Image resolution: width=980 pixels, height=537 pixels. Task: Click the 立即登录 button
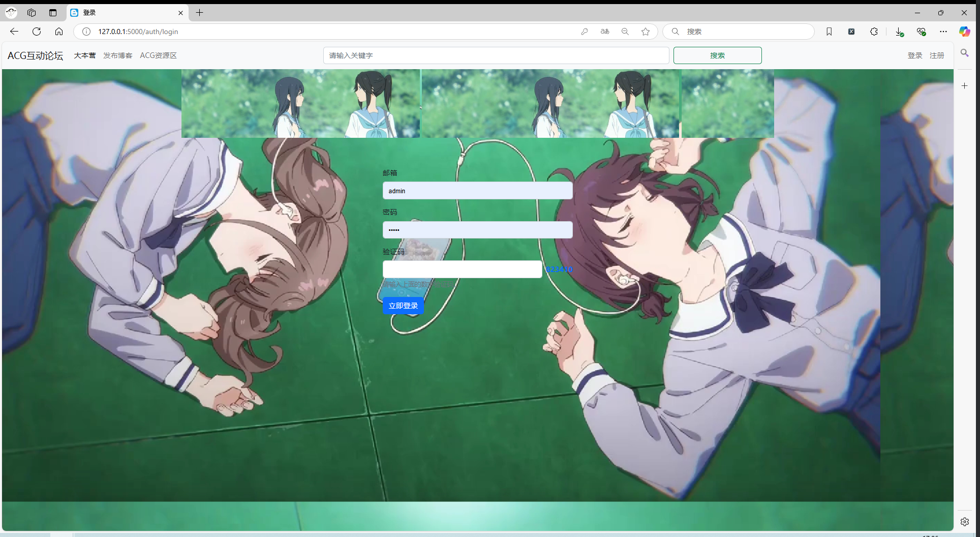[x=403, y=306]
